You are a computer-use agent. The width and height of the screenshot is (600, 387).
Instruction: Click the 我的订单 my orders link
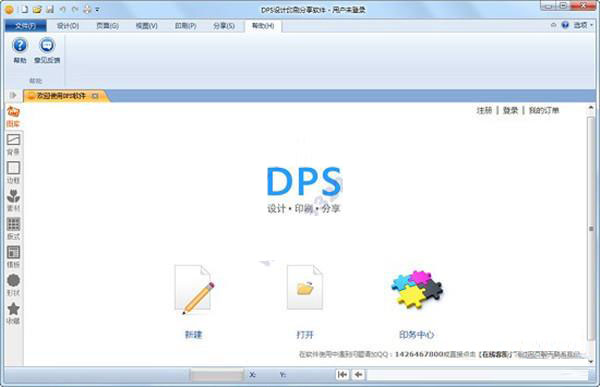tap(544, 111)
